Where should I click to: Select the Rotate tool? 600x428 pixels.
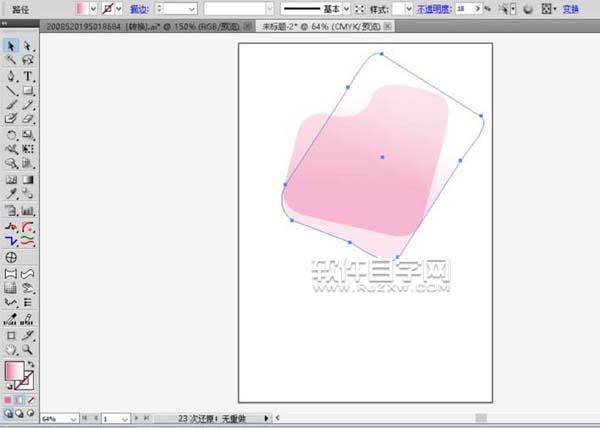(11, 135)
